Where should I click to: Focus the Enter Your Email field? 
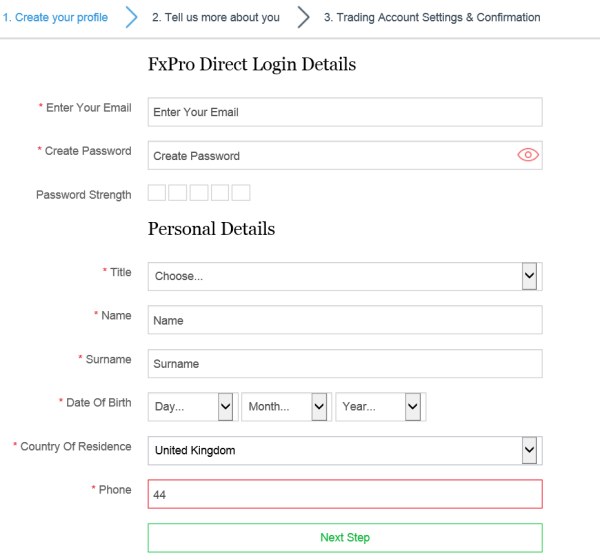[x=345, y=112]
